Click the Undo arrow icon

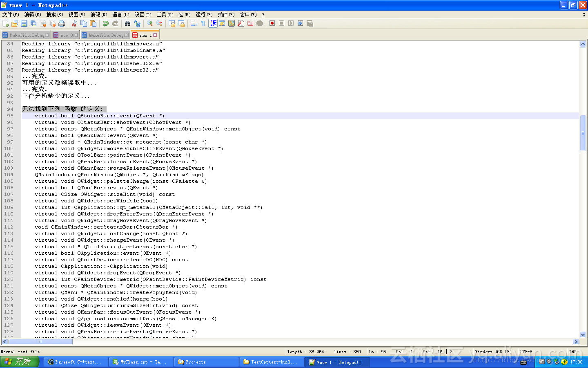106,23
